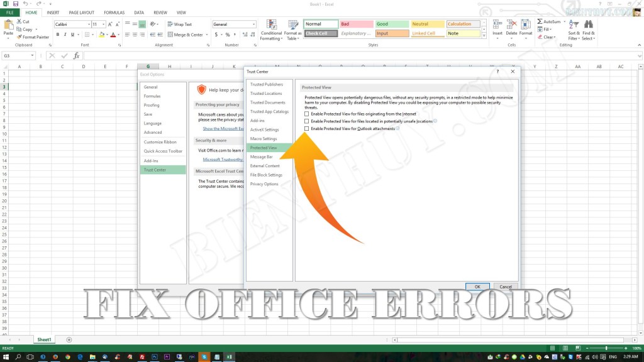Expand the font size dropdown
The image size is (644, 362).
(104, 23)
